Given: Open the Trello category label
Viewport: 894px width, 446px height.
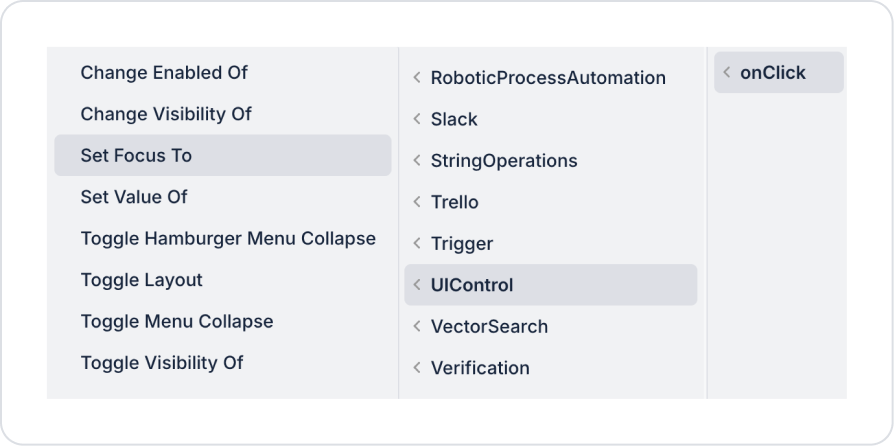Looking at the screenshot, I should point(455,202).
